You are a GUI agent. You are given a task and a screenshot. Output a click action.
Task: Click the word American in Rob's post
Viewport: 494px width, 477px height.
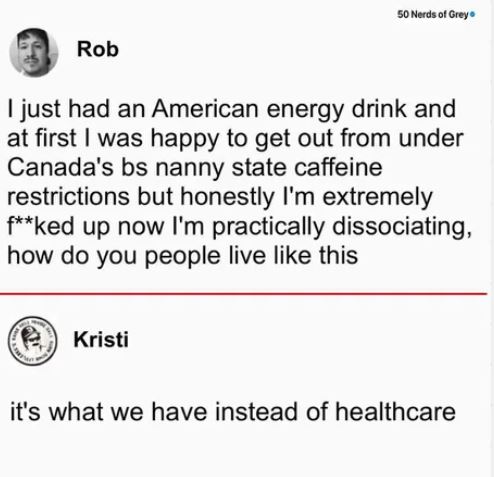point(205,109)
